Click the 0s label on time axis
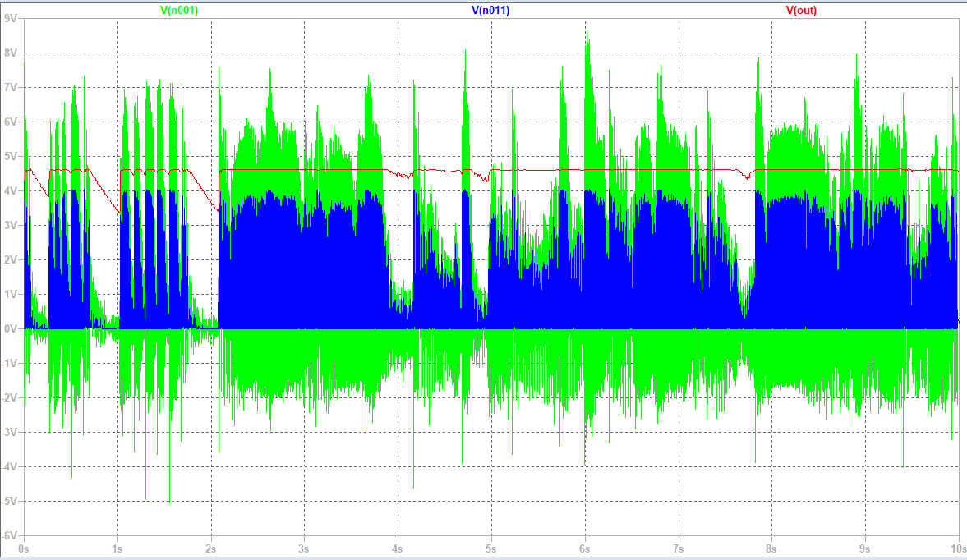Viewport: 967px width, 560px height. (x=24, y=547)
